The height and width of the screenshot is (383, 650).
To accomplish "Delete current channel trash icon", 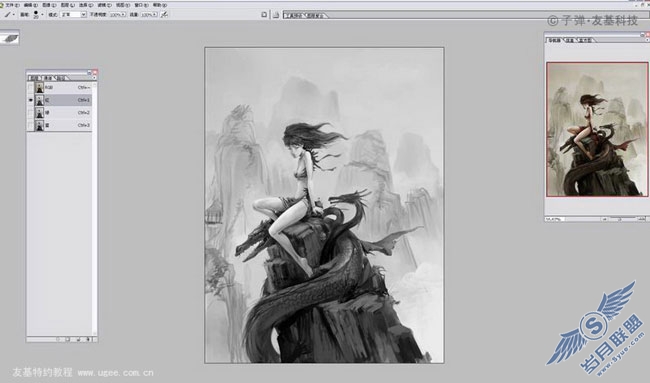I will [88, 339].
